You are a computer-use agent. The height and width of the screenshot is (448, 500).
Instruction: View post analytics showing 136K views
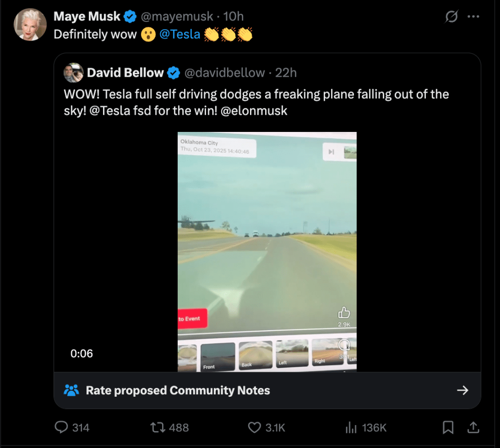coord(351,427)
